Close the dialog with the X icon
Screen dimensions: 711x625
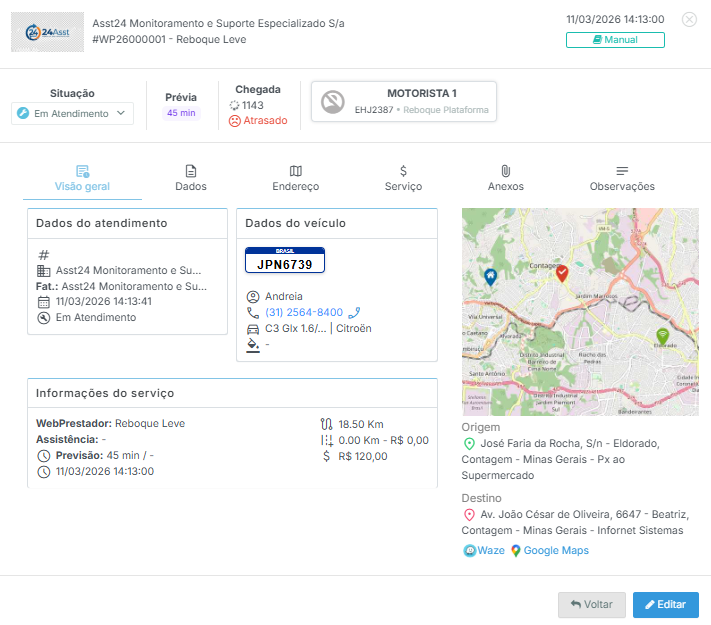[689, 19]
